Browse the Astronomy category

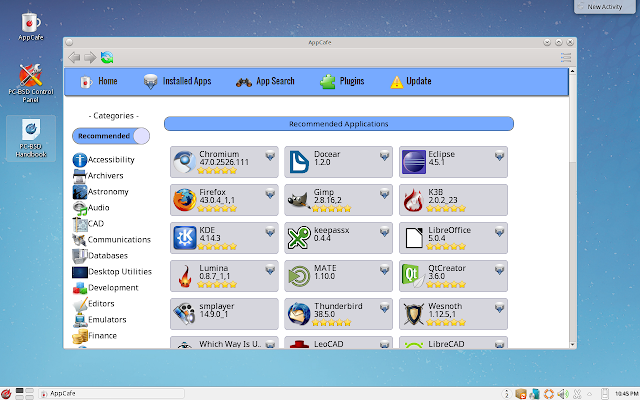(100, 191)
